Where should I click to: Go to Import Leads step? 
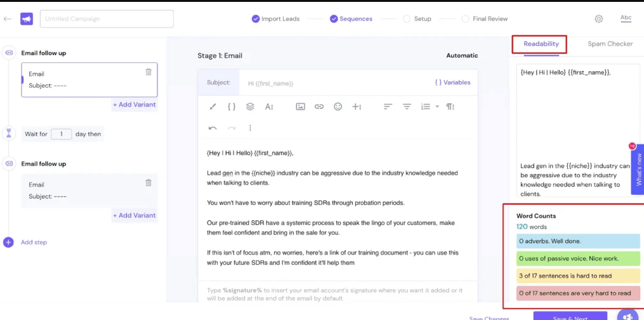[x=275, y=19]
